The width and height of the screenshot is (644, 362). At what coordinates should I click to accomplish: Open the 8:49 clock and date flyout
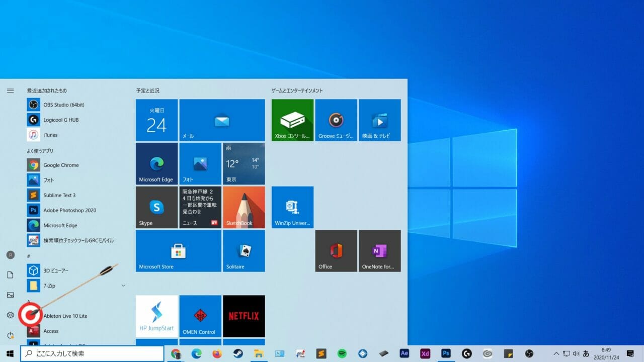(x=606, y=353)
